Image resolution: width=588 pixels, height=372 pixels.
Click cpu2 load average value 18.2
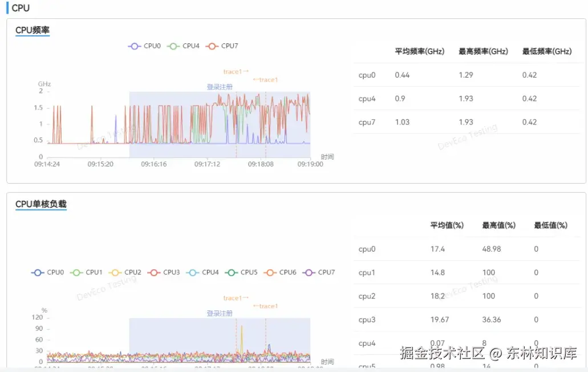pos(437,296)
